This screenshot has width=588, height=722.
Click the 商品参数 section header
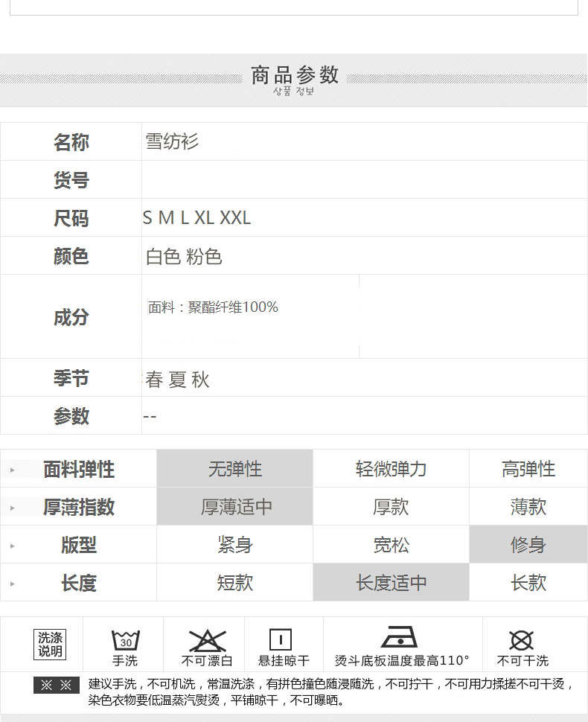click(295, 76)
